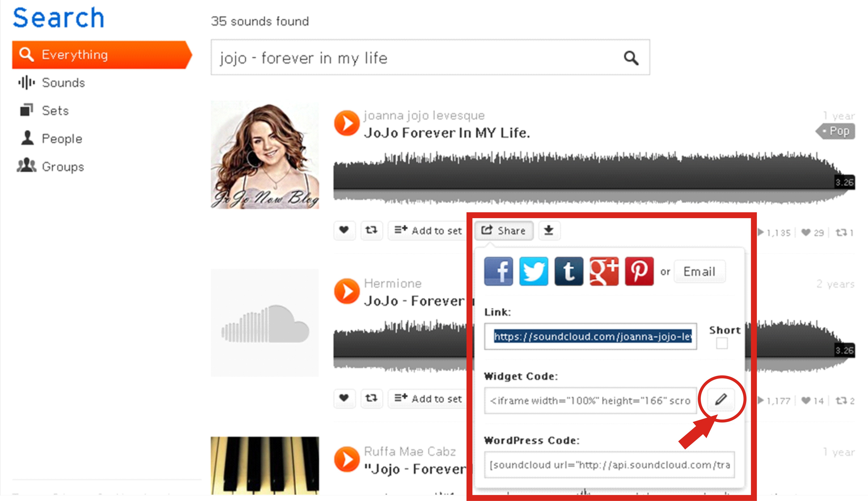
Task: Click the 14 likes count
Action: 813,401
